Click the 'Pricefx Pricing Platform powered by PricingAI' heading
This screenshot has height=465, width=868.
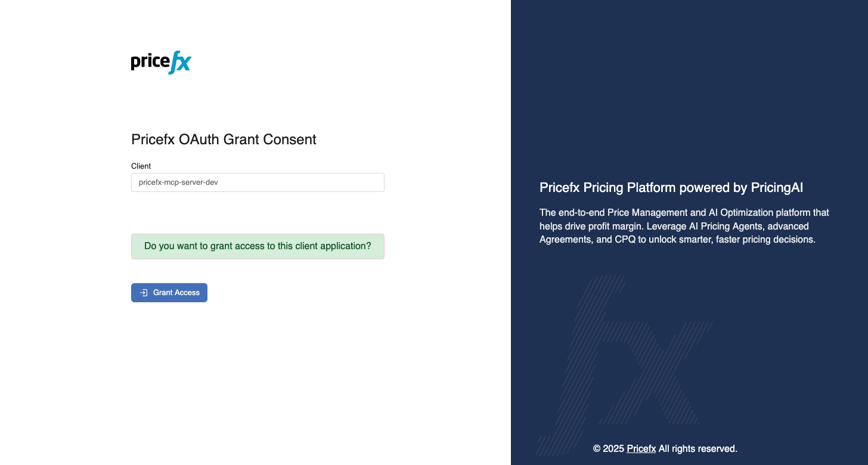(x=671, y=188)
